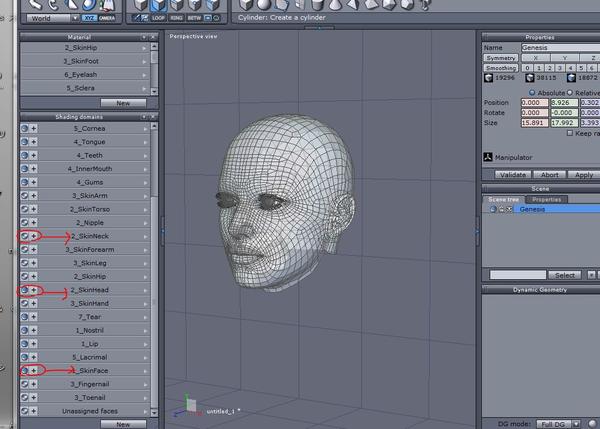Viewport: 600px width, 429px height.
Task: Toggle visibility of 2_SkinHead shading domain
Action: [25, 290]
